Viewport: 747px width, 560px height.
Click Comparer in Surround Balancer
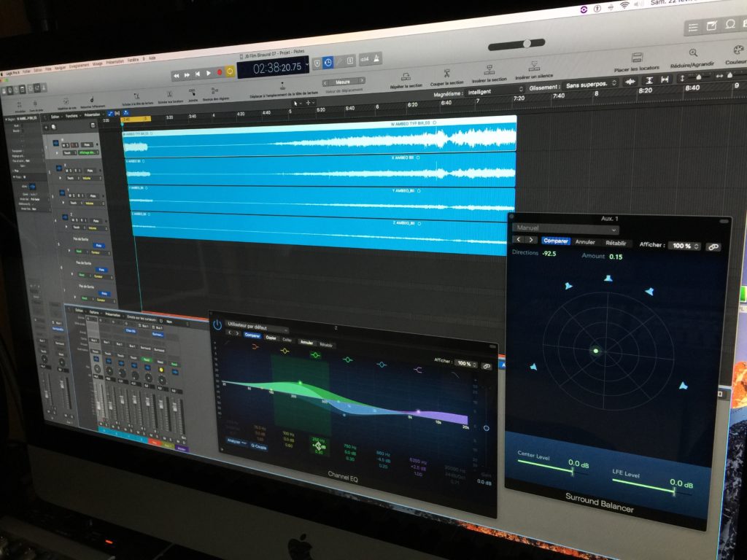pos(555,241)
